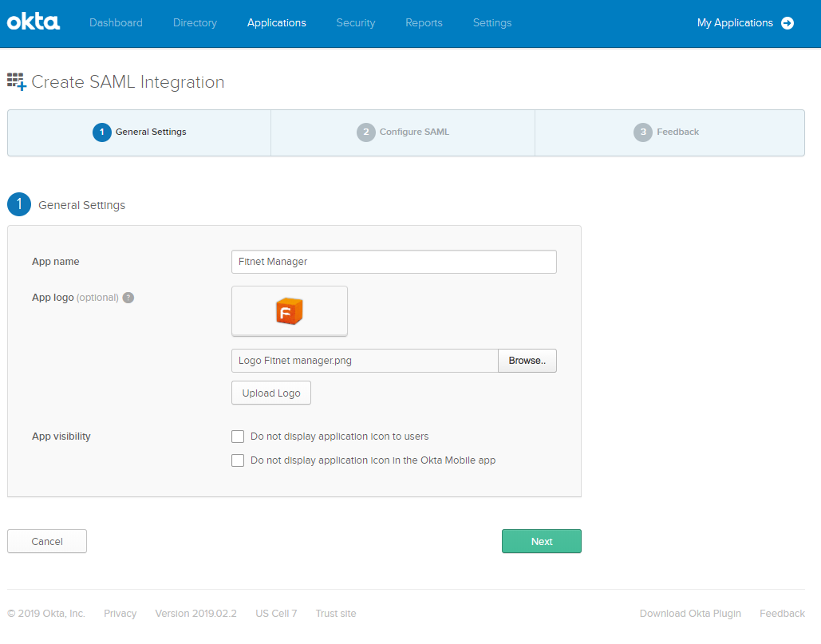Click the App logo help question mark

[128, 298]
